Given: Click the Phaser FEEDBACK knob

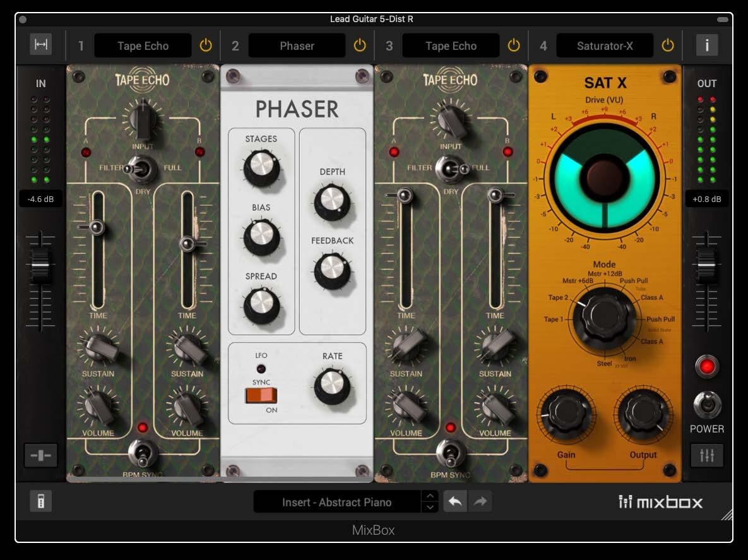Looking at the screenshot, I should [x=332, y=270].
